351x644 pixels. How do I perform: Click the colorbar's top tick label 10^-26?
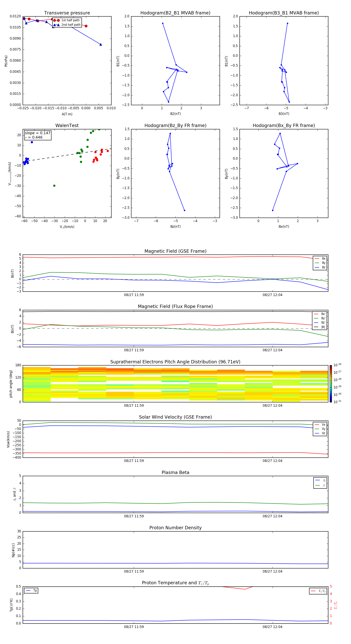click(x=337, y=365)
